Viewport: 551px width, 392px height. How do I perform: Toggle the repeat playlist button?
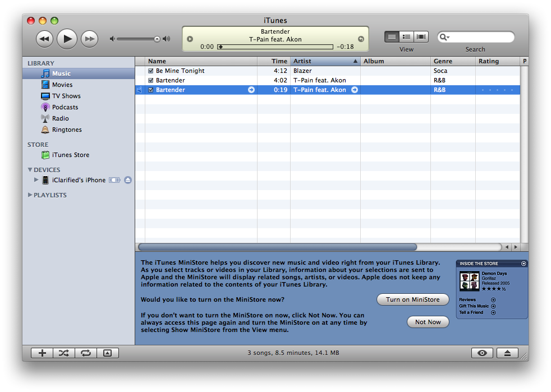point(85,353)
